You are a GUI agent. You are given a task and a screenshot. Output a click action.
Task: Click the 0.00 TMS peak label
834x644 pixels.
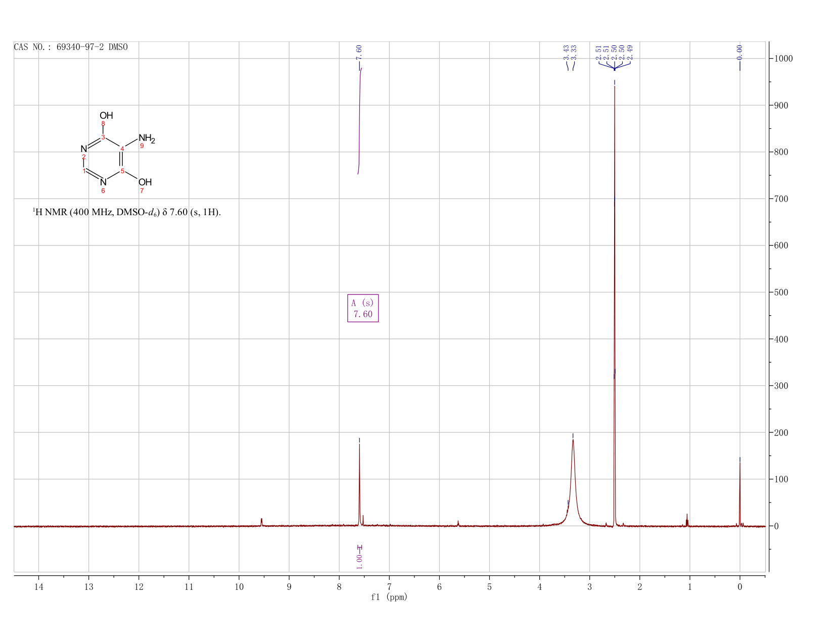click(739, 52)
